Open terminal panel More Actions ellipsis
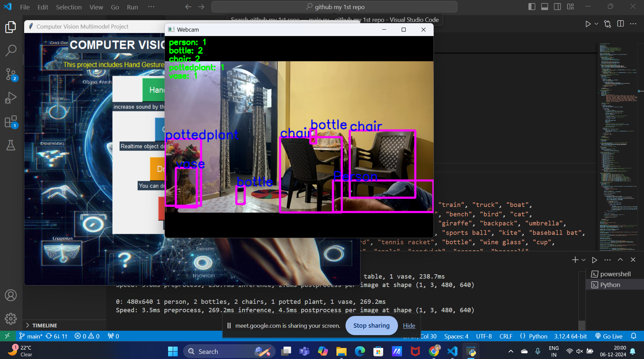Image resolution: width=644 pixels, height=359 pixels. pos(607,260)
